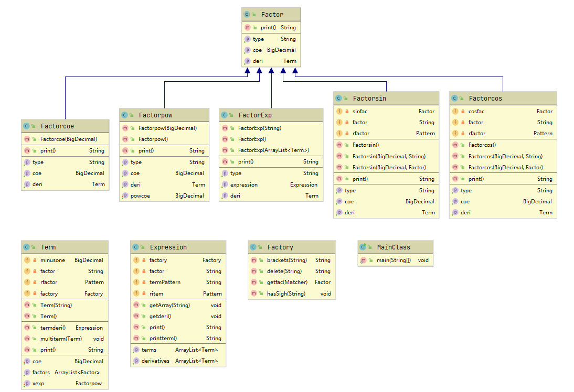Screen dimensions: 574x392
Task: Select the Factorpow class title
Action: click(155, 115)
